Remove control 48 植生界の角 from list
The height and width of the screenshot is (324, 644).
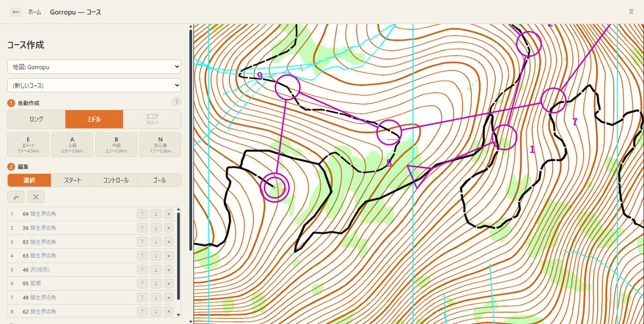(x=169, y=297)
